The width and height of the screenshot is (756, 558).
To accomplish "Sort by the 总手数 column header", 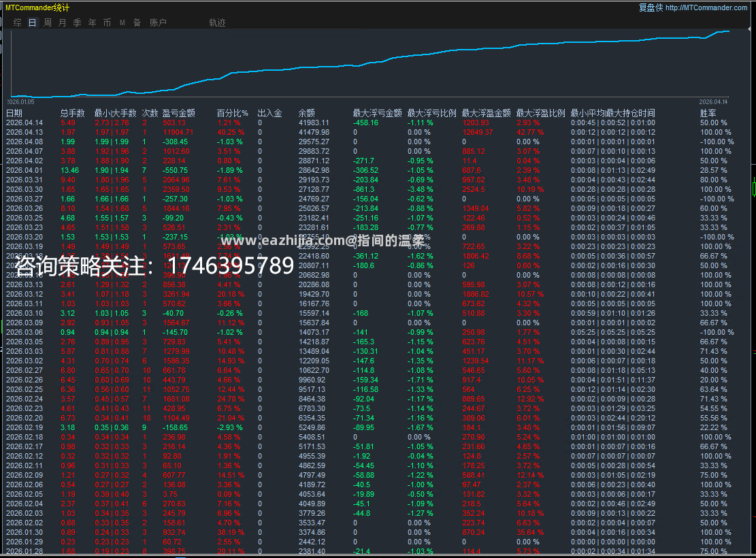I will 72,114.
